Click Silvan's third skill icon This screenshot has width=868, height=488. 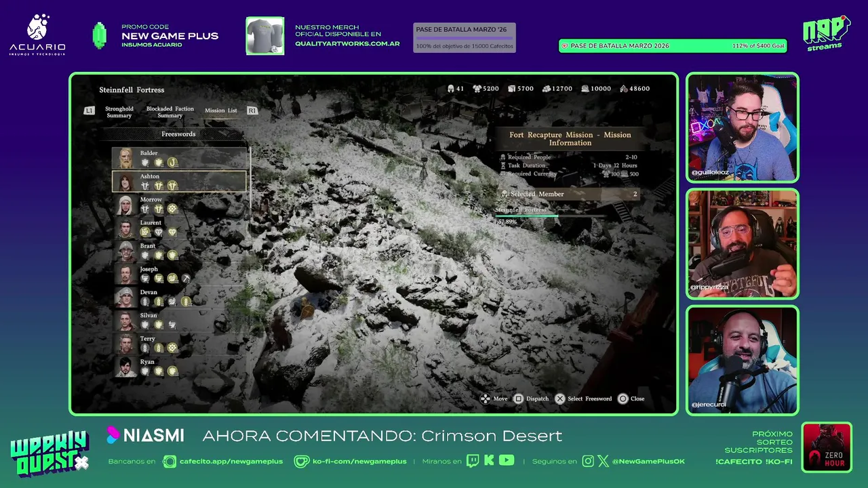click(x=172, y=325)
